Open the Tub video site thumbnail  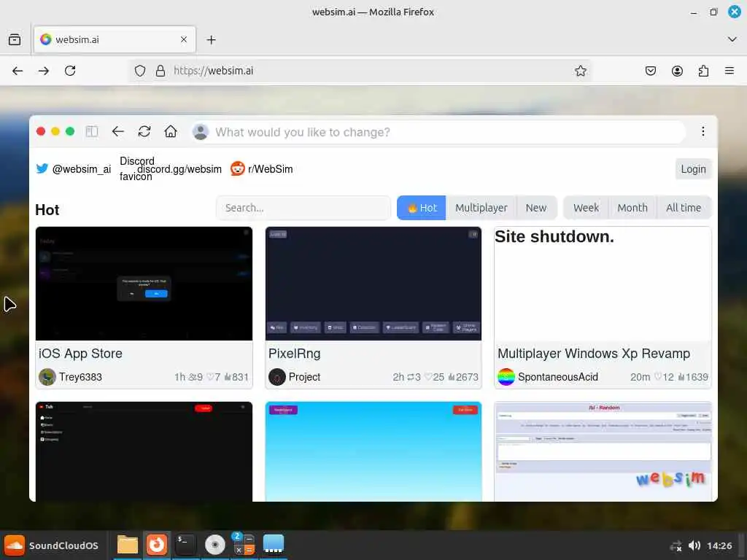click(144, 451)
